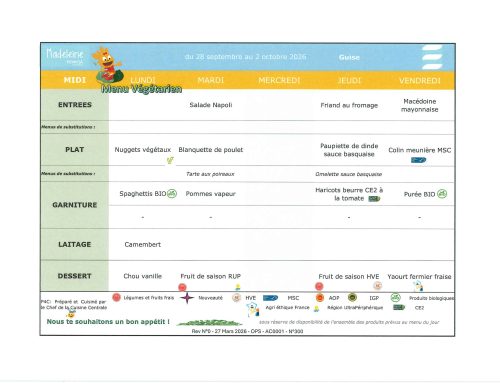Click the BIO label icon beside Spaghettis BIO
The height and width of the screenshot is (383, 500).
[x=172, y=193]
